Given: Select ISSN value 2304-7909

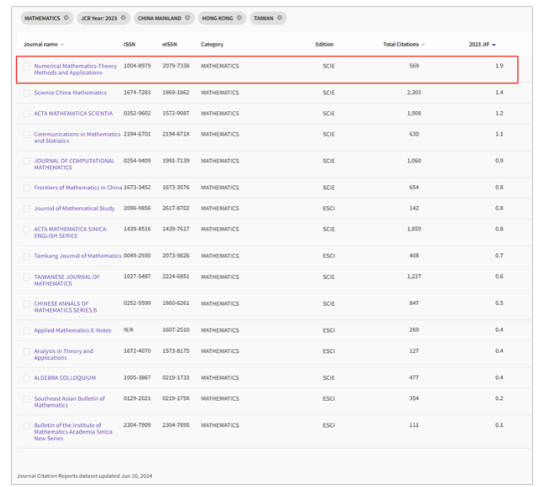Looking at the screenshot, I should click(137, 425).
